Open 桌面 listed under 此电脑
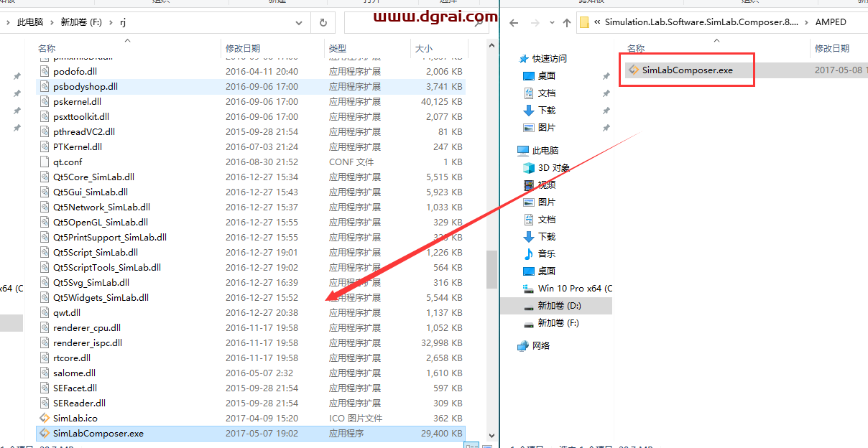868x448 pixels. (x=547, y=271)
